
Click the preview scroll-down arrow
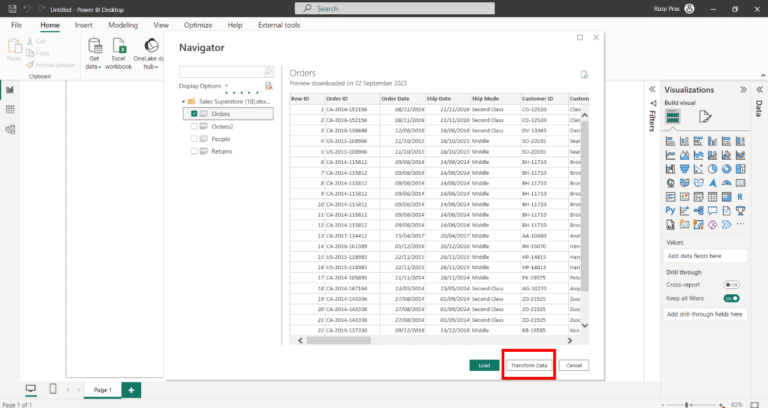point(584,325)
